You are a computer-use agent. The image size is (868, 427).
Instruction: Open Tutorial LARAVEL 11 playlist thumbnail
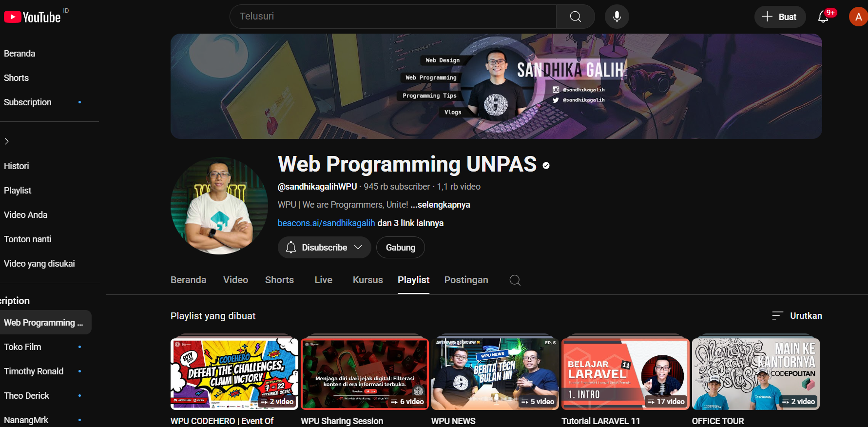(x=625, y=374)
